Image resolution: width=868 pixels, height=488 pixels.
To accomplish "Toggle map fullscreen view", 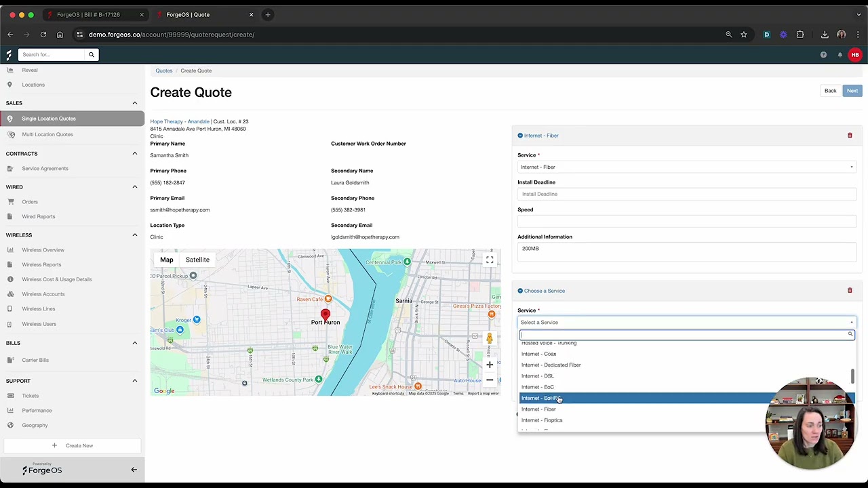I will point(490,260).
